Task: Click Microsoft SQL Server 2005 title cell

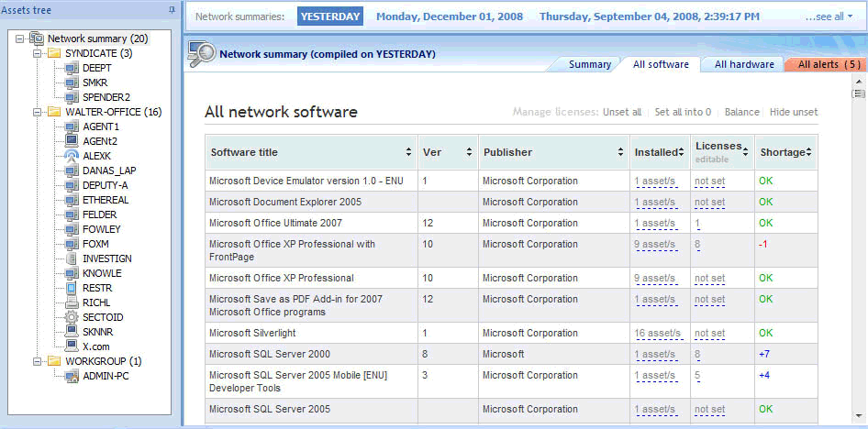Action: [311, 410]
